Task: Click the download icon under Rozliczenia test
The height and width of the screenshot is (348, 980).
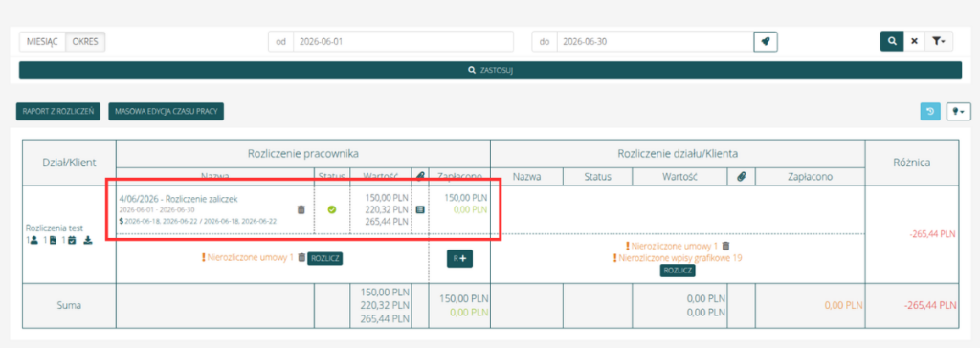Action: [88, 241]
